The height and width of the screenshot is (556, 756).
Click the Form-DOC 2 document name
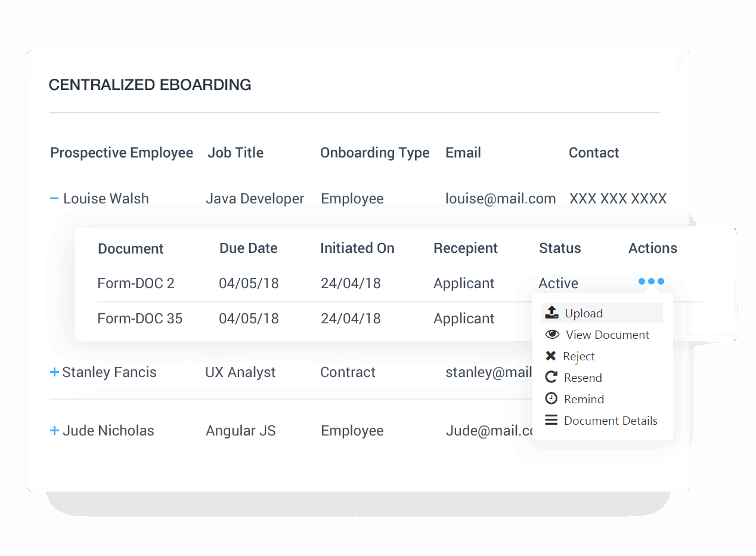pos(136,283)
